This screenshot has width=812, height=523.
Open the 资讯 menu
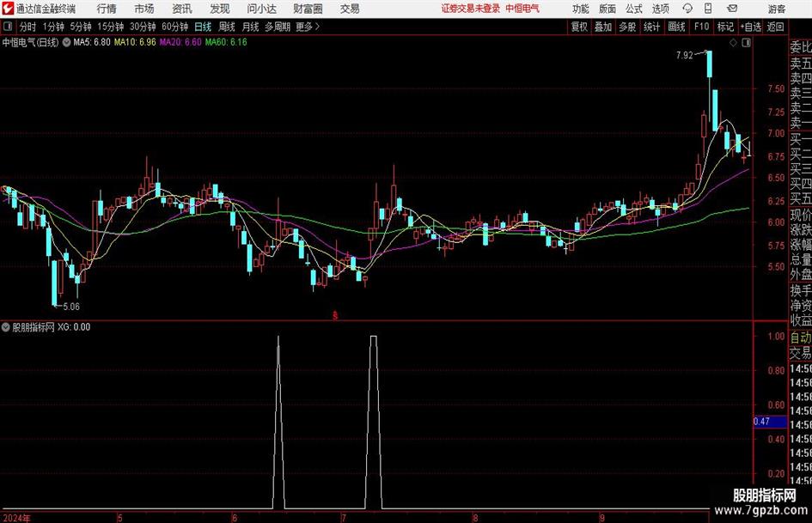coord(182,9)
